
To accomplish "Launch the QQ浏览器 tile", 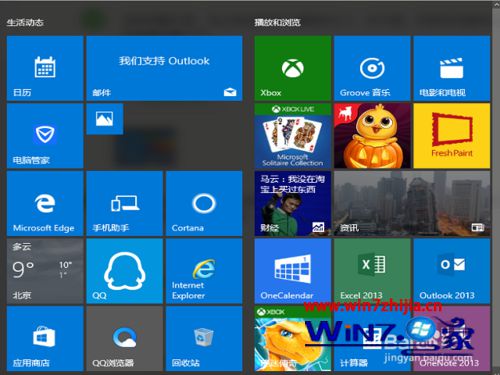I will (124, 339).
